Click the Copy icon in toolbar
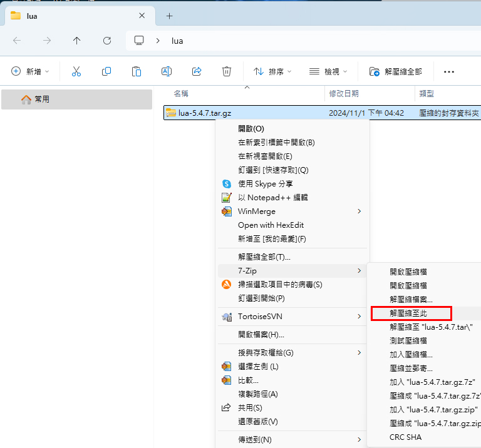 tap(106, 71)
